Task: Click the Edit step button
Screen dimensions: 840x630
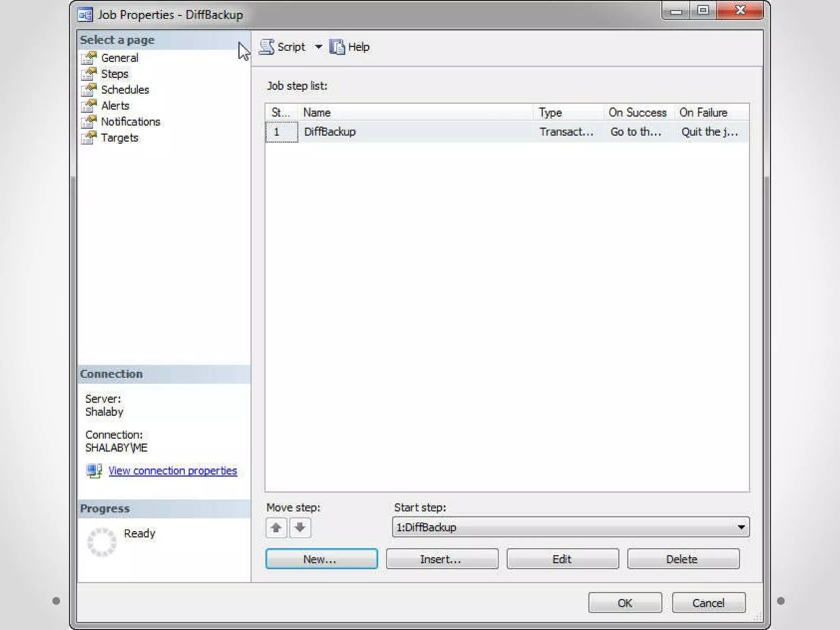Action: point(562,559)
